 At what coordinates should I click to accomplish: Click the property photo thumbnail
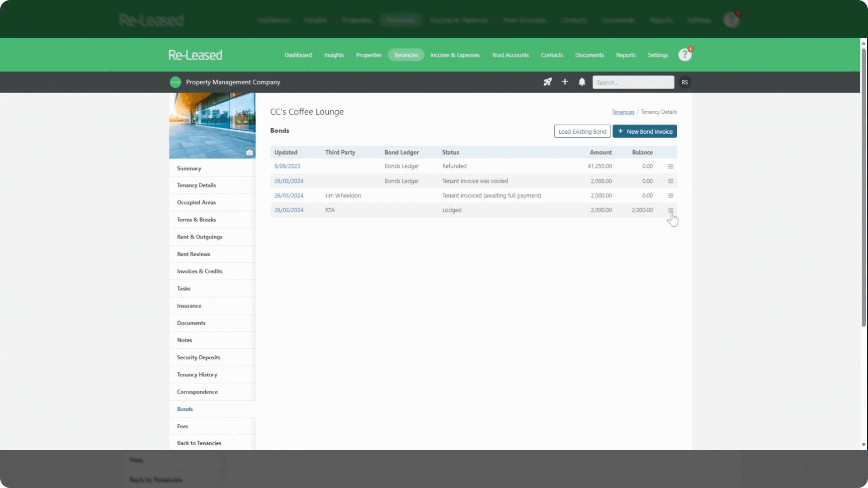click(212, 126)
